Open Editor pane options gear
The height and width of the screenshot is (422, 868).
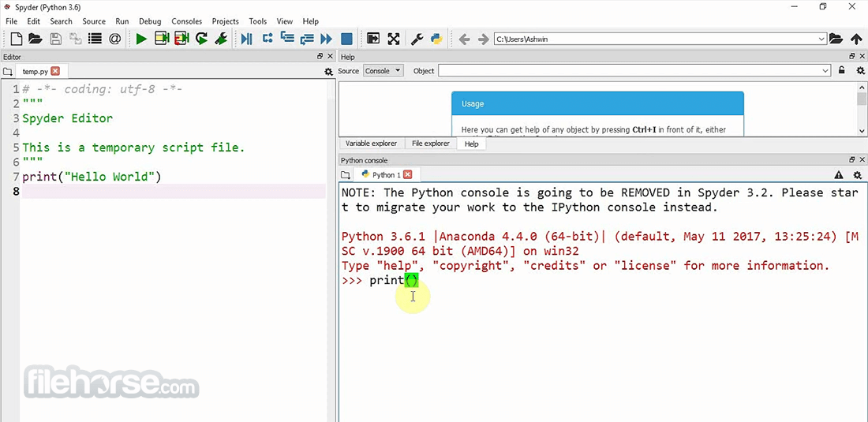pyautogui.click(x=328, y=72)
